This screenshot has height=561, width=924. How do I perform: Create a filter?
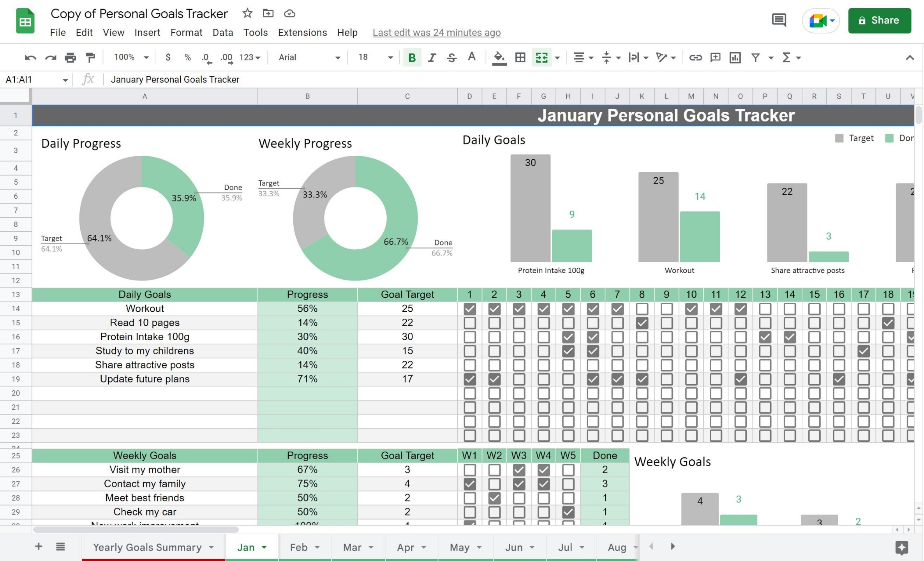pos(755,57)
